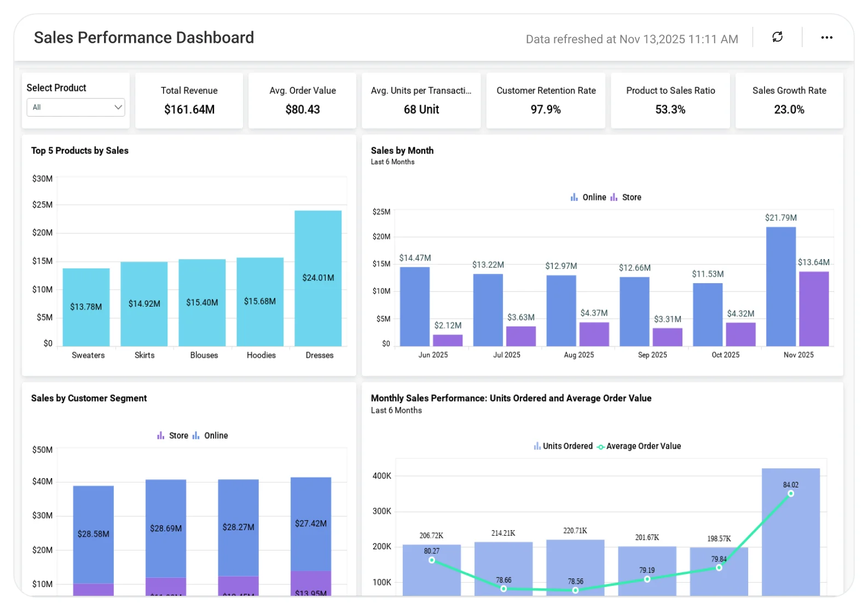Open the three-dot more options menu
Image resolution: width=868 pixels, height=609 pixels.
pos(826,37)
